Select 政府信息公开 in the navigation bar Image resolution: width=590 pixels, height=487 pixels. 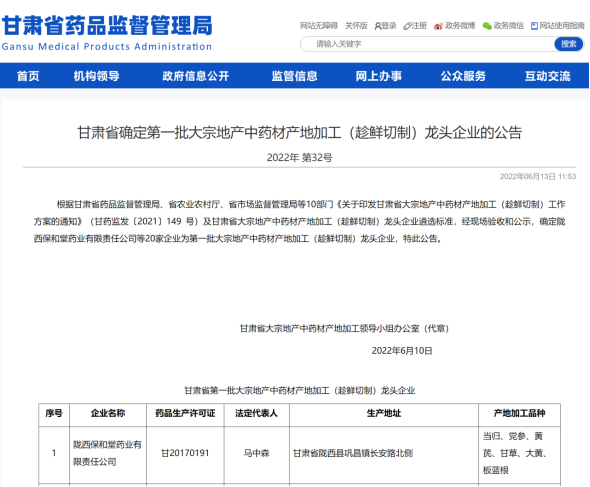(196, 76)
